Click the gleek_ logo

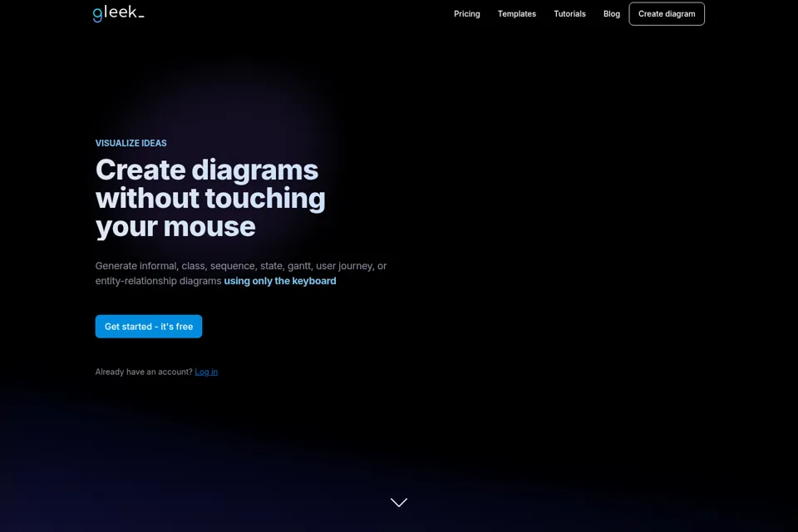[118, 14]
